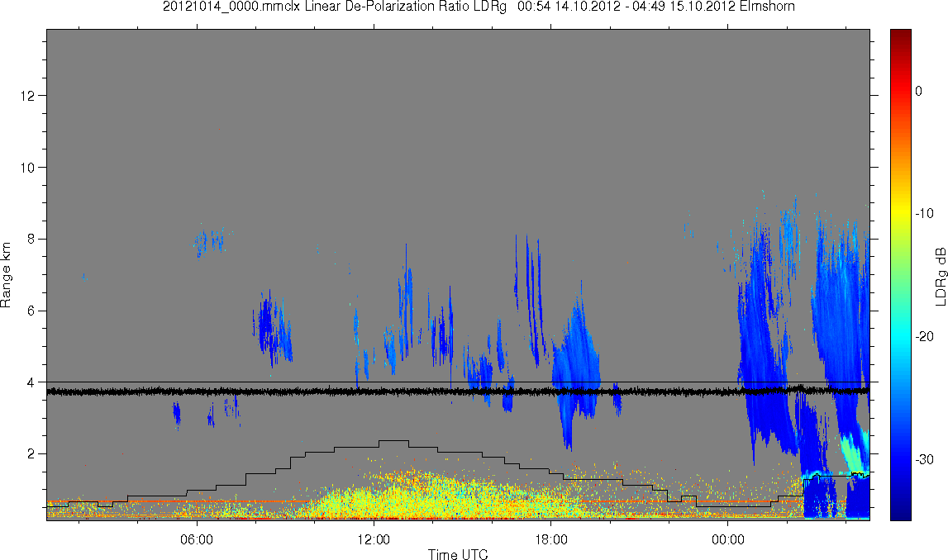
Task: Click the 18:00 time tick label
Action: pos(550,539)
